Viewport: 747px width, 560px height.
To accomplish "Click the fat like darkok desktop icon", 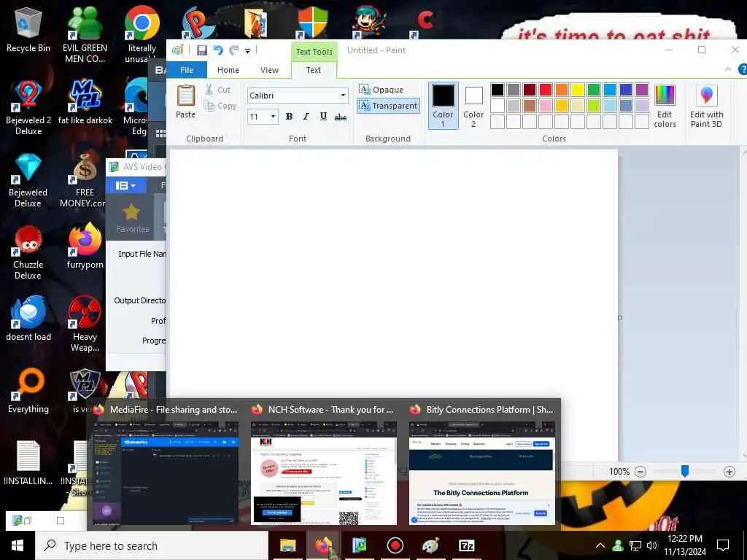I will [x=85, y=102].
